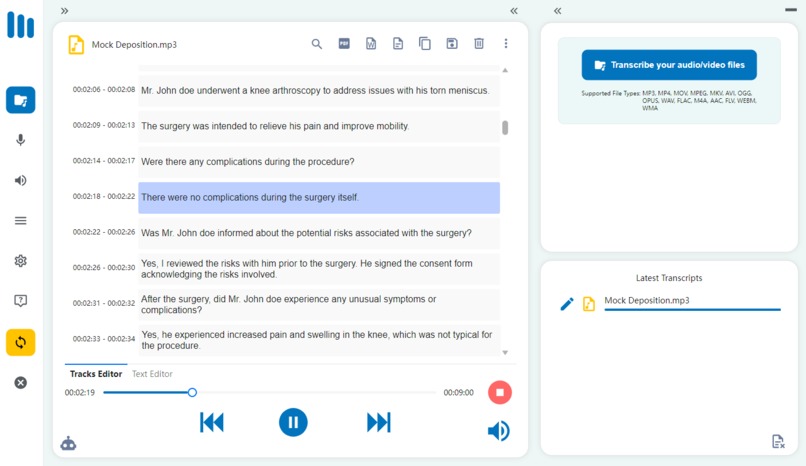
Task: Collapse the transcript panel with its top-right double chevron
Action: click(514, 11)
